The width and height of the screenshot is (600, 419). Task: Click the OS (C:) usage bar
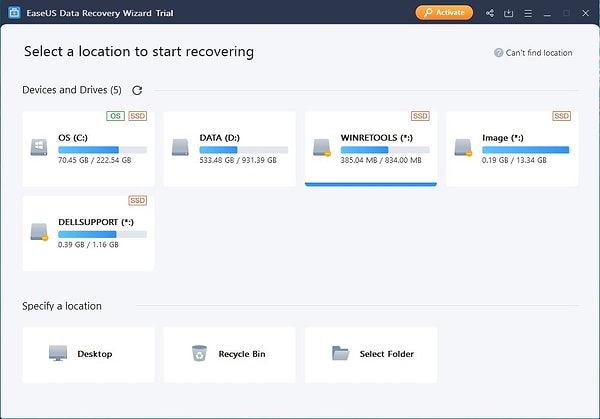pyautogui.click(x=103, y=150)
